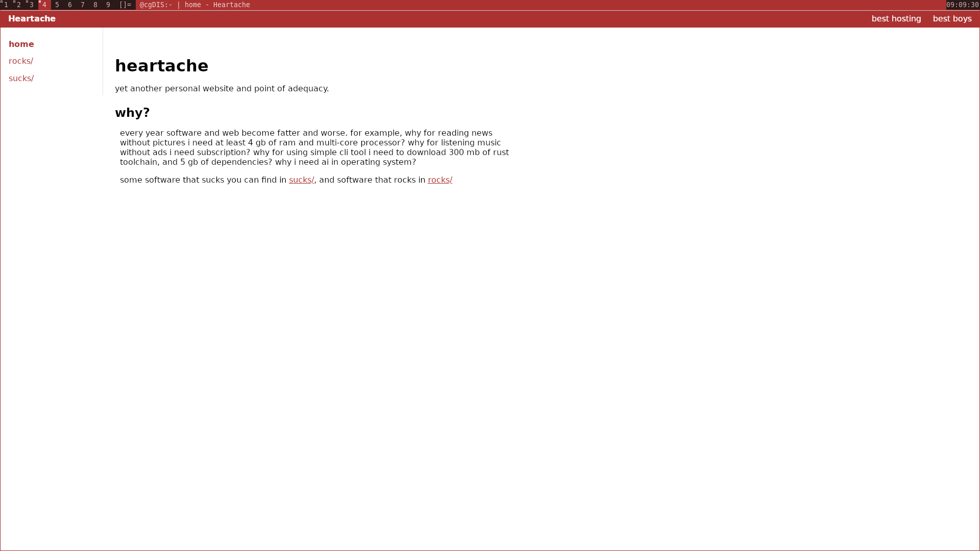
Task: Follow the inline sucks/ link in paragraph
Action: (x=301, y=180)
